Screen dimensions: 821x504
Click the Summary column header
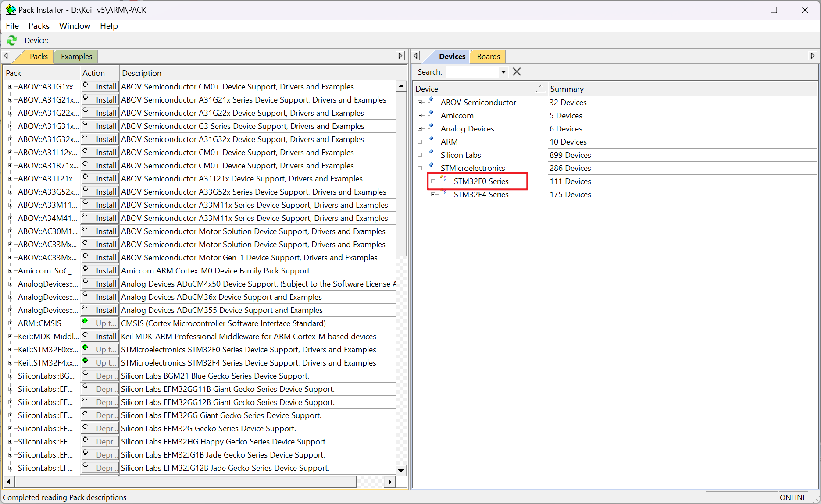[x=682, y=89]
